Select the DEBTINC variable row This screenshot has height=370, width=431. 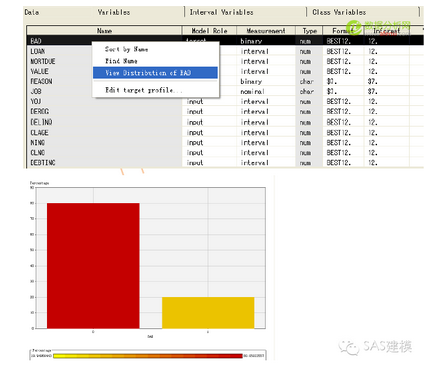click(x=225, y=163)
